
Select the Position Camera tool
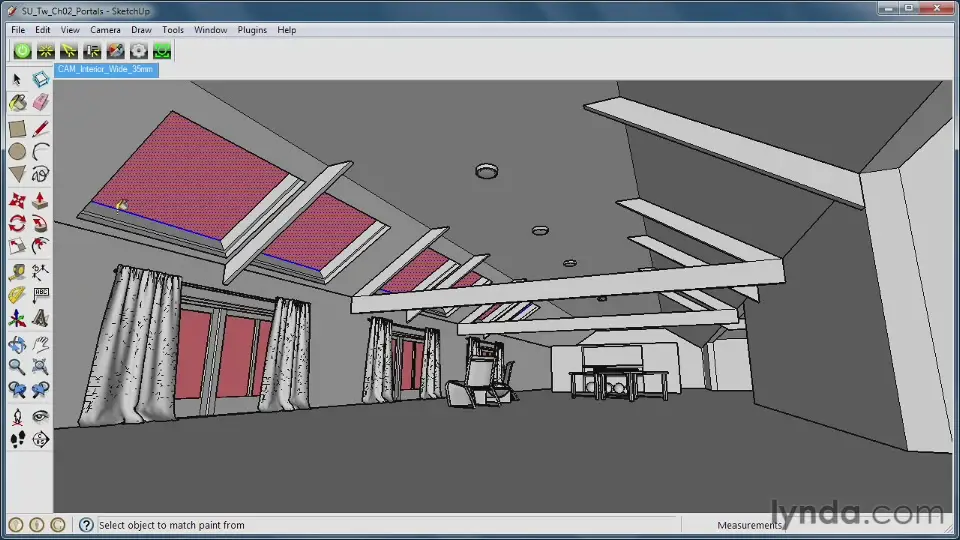(17, 417)
